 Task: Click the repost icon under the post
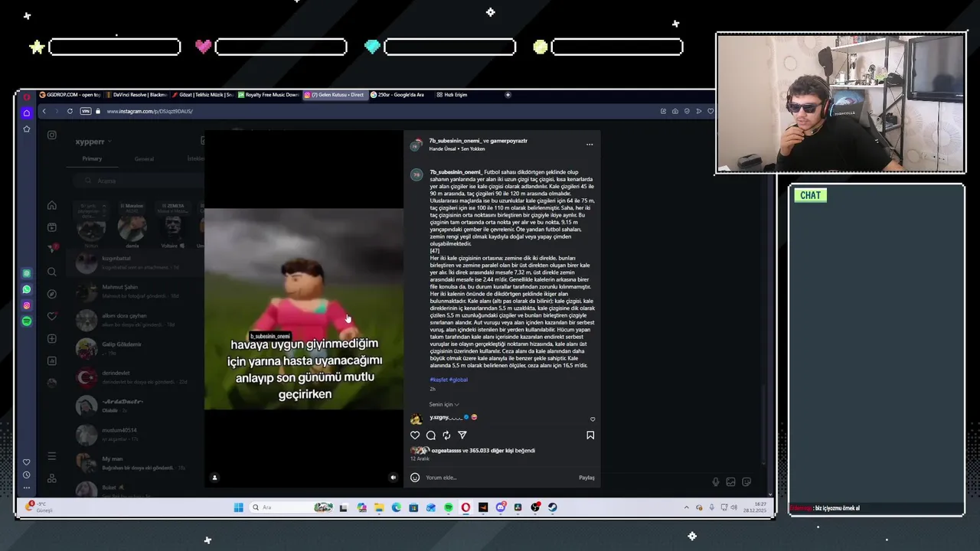[446, 435]
